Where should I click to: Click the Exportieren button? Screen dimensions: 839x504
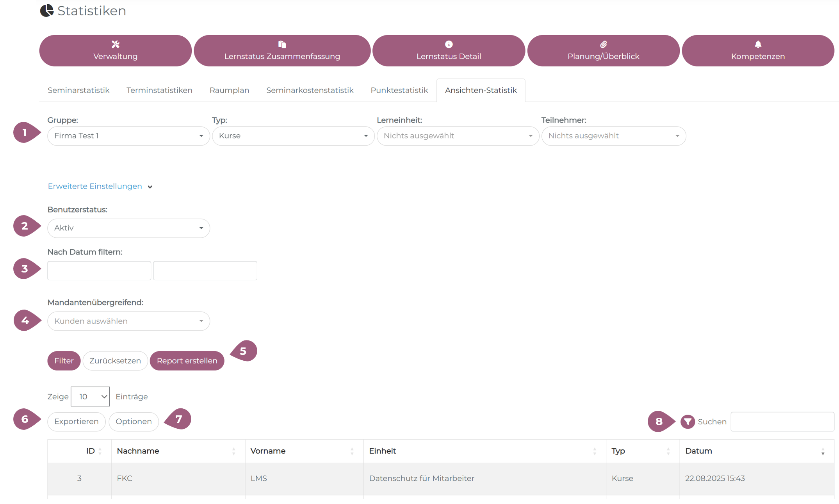click(77, 422)
